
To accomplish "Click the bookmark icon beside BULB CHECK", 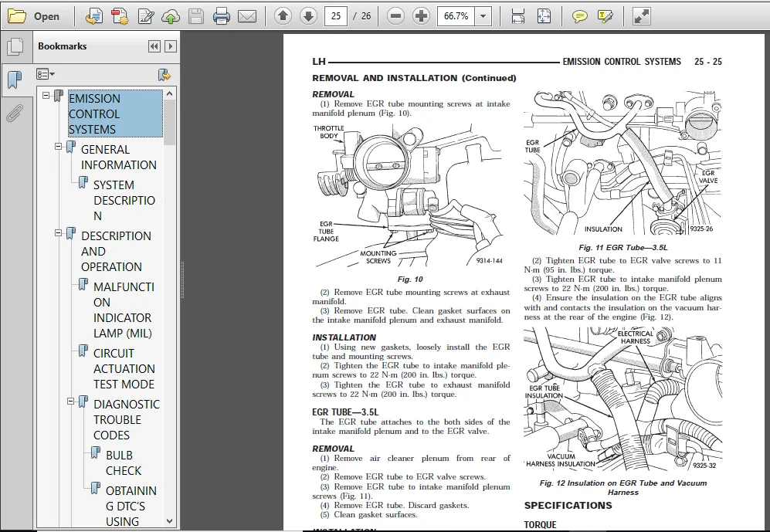I will [96, 453].
